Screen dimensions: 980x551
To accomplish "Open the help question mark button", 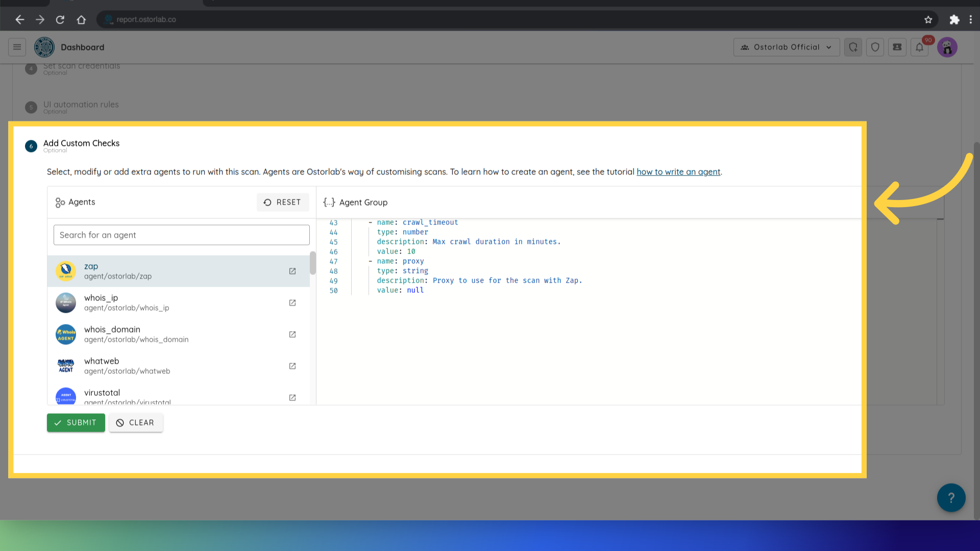I will (951, 497).
